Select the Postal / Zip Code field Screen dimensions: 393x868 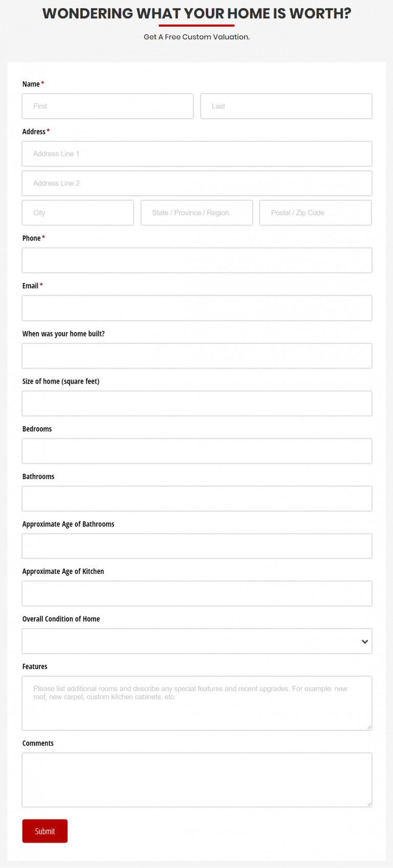tap(315, 212)
